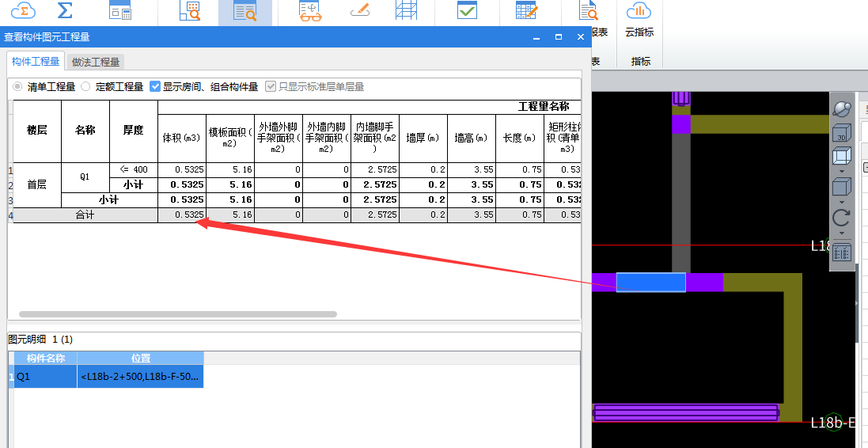Click the 名称 column header
The image size is (868, 448).
pos(85,131)
